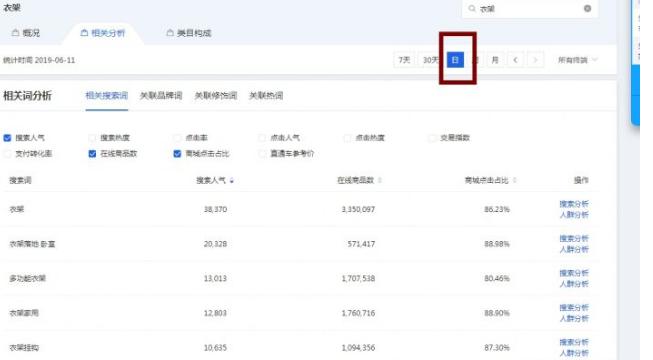Open 人群分析 for the 衣架 row
Image resolution: width=653 pixels, height=360 pixels.
[x=574, y=215]
